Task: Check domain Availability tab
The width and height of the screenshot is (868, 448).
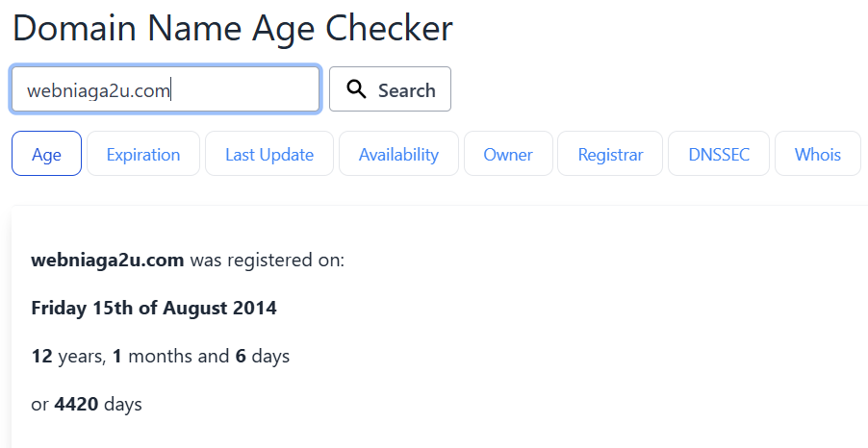Action: tap(398, 154)
